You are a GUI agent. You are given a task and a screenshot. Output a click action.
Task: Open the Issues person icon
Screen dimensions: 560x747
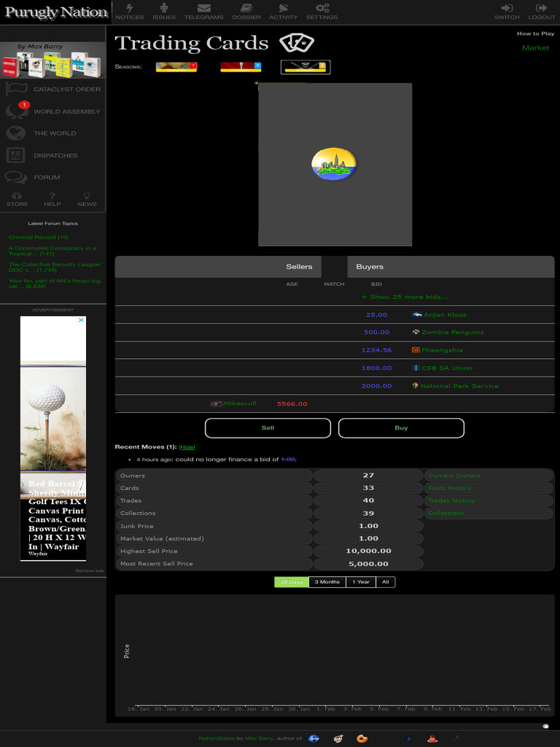(x=164, y=8)
